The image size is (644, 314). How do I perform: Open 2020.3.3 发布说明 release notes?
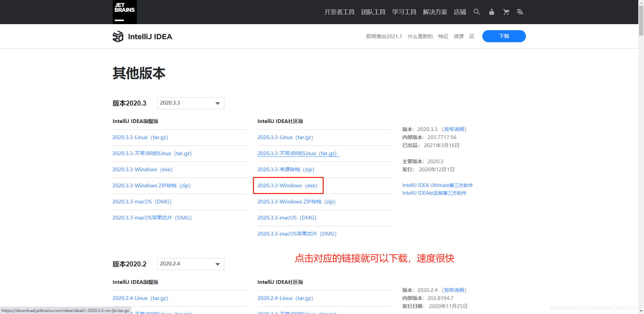(x=454, y=129)
